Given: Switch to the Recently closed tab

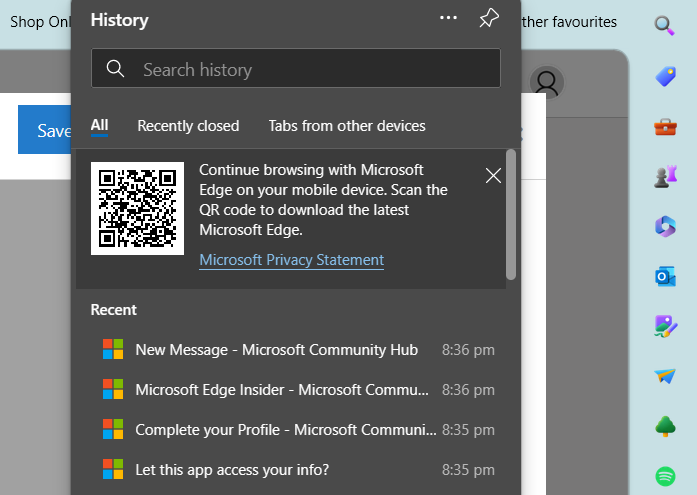Looking at the screenshot, I should click(x=188, y=126).
